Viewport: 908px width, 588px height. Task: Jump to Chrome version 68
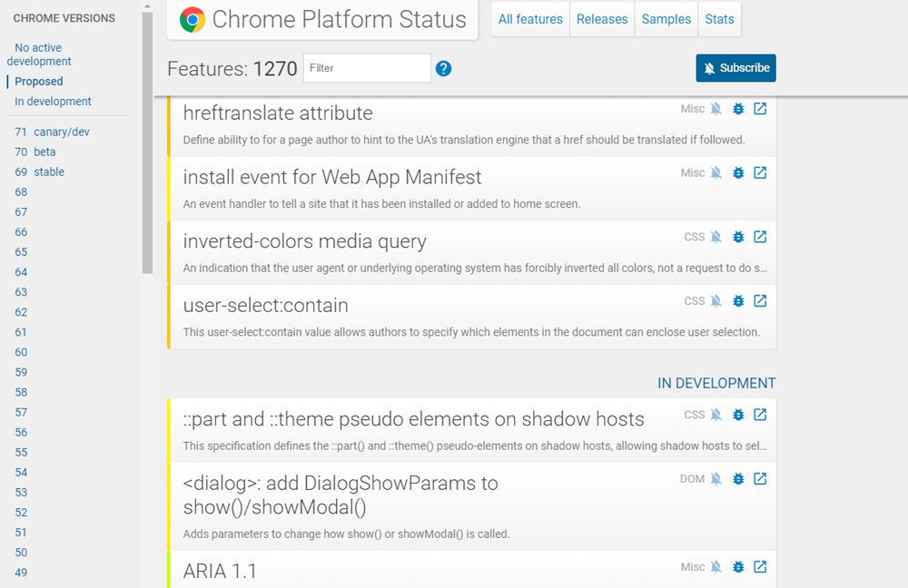pos(21,192)
